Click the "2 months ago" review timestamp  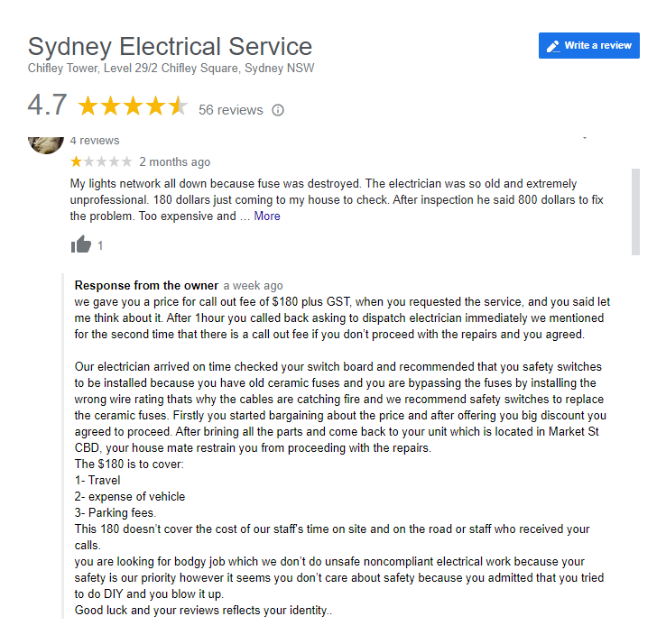174,162
